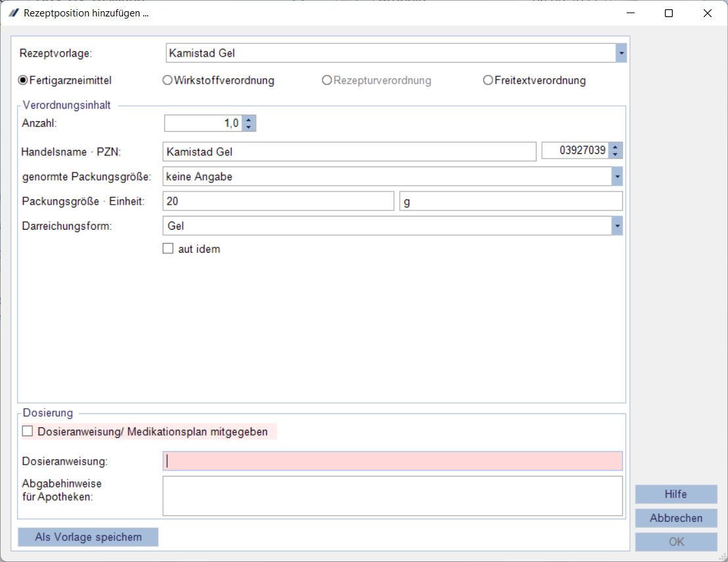Maximize the Rezeptposition hinzufügen window
Screen dimensions: 728x562
669,13
